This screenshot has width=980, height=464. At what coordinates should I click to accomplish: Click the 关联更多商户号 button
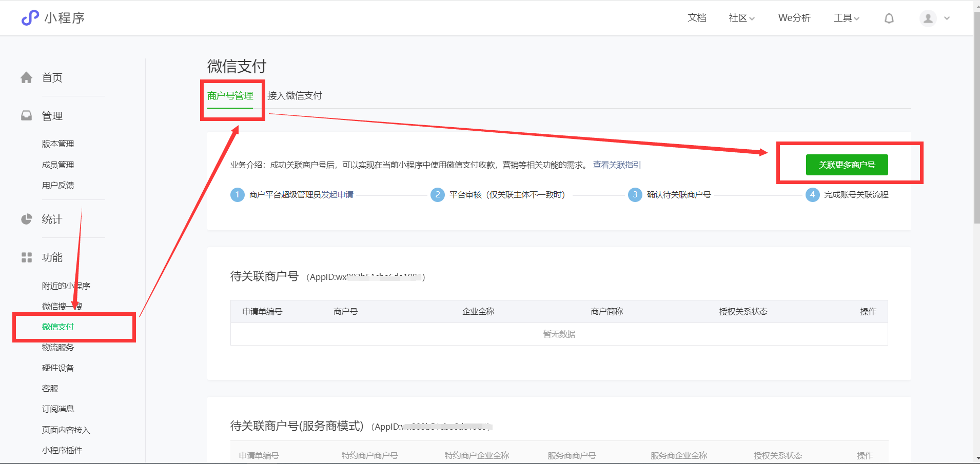[x=847, y=165]
